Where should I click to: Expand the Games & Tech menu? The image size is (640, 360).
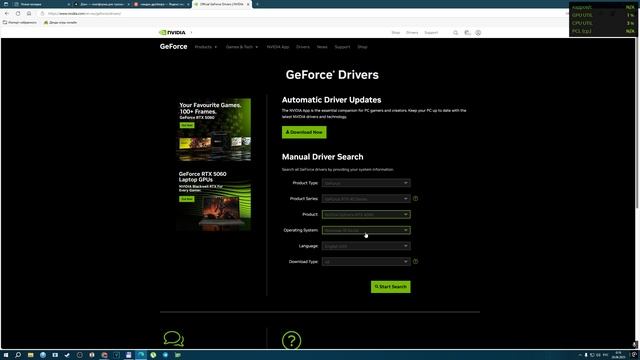[x=242, y=47]
